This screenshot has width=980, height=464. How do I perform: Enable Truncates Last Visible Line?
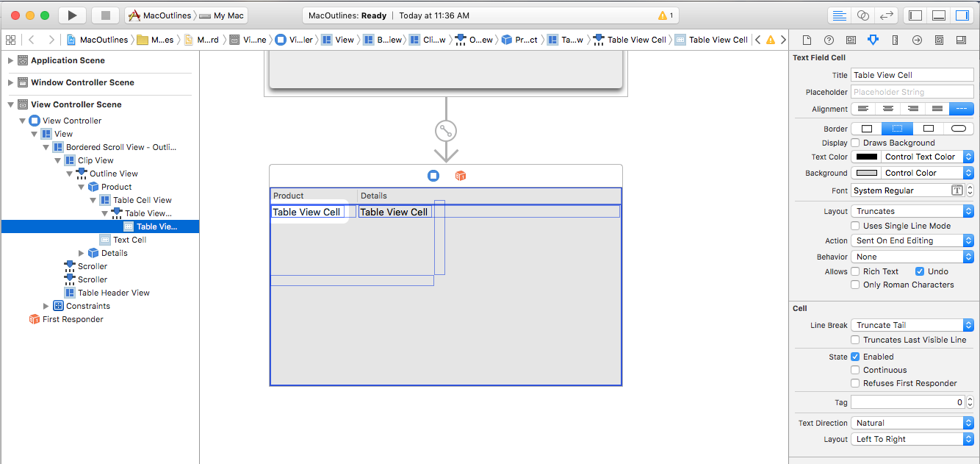click(855, 340)
